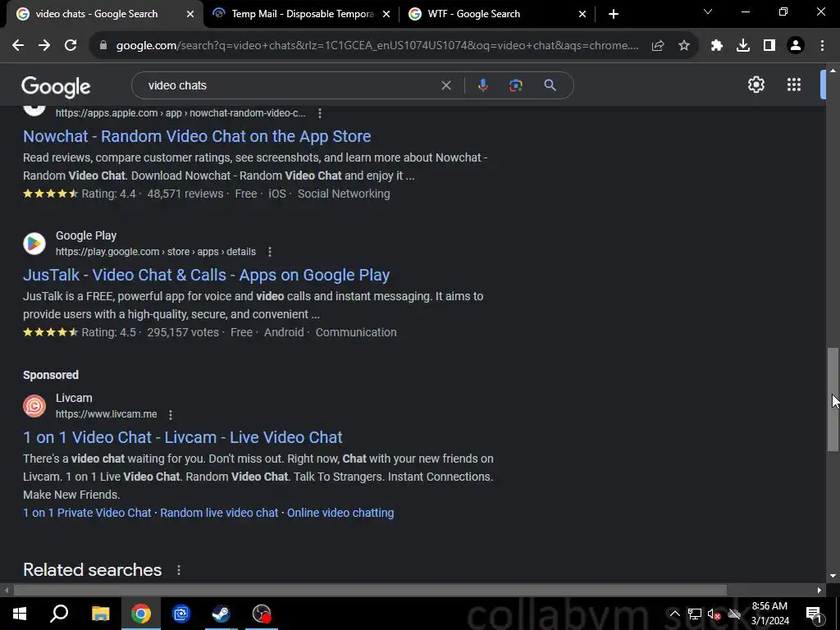Close the WTF - Google Search tab
Screen dimensions: 840x630
click(582, 15)
